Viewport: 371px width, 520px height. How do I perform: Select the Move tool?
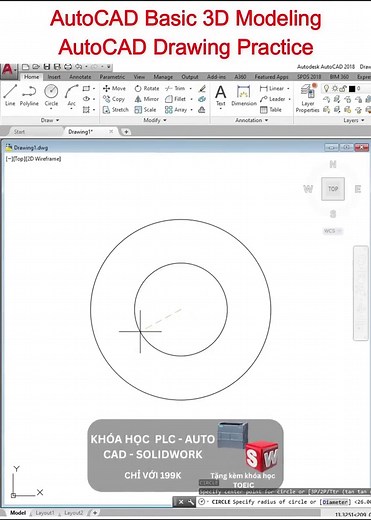114,88
